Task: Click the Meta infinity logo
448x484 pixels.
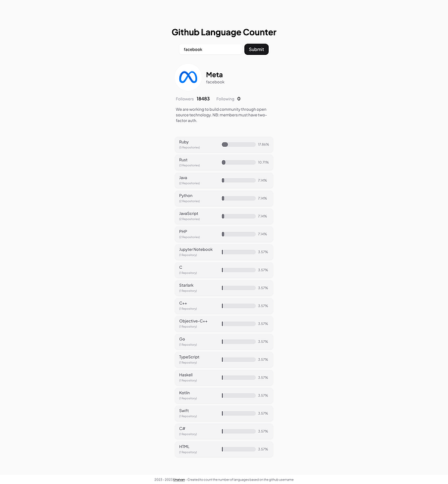Action: [x=188, y=76]
